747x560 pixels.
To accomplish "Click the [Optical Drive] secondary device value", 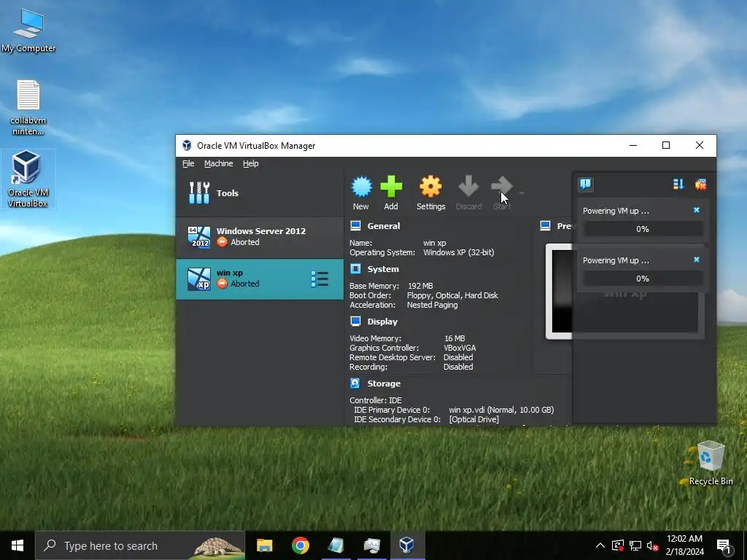I will point(474,419).
